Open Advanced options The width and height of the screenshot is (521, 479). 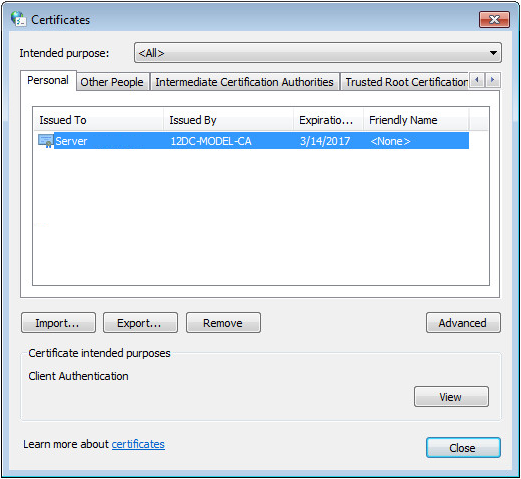(x=463, y=323)
